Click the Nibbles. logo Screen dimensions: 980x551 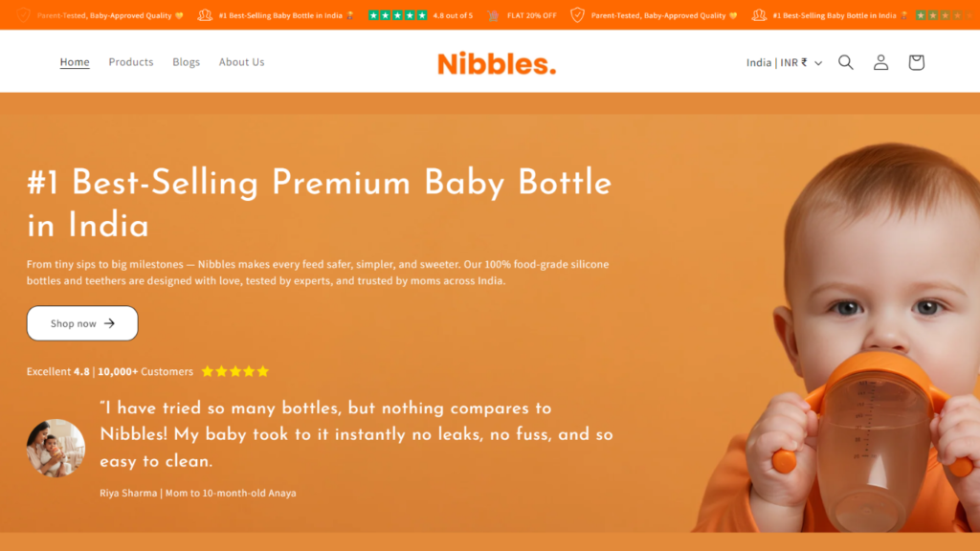(x=497, y=63)
